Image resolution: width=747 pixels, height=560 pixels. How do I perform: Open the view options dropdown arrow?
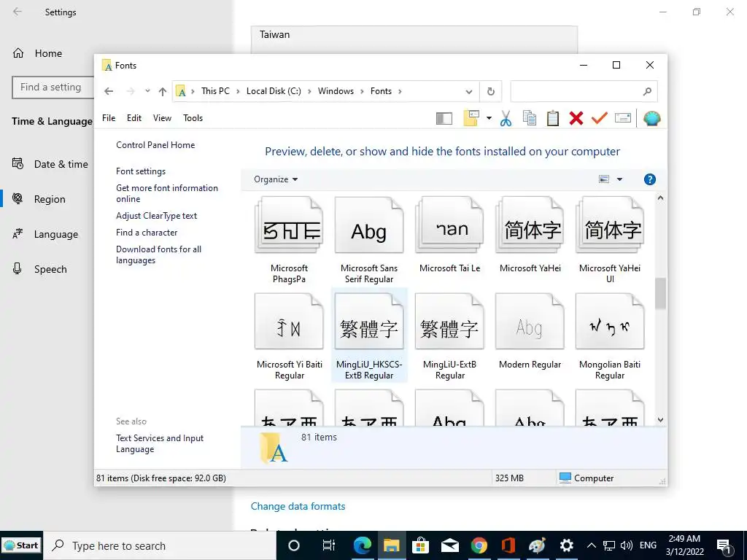point(619,179)
